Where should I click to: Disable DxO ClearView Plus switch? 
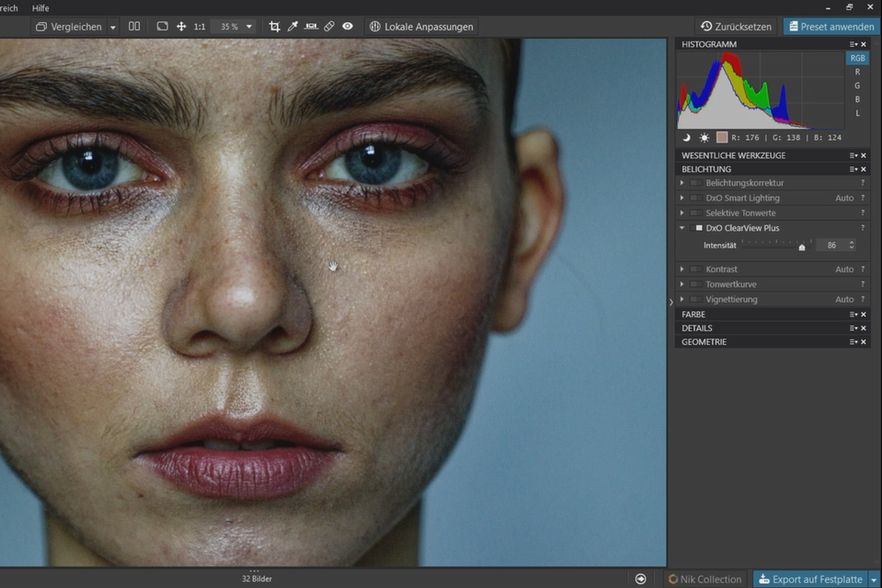[696, 228]
